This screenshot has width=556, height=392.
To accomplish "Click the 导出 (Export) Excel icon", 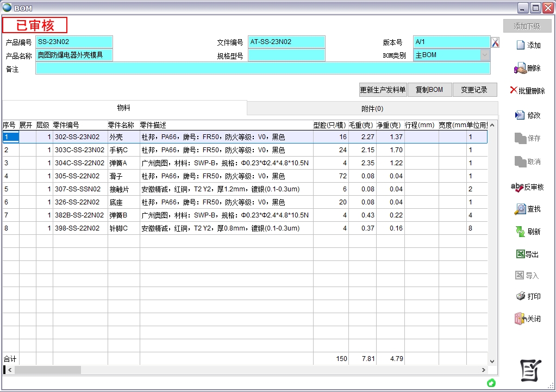I will coord(520,254).
